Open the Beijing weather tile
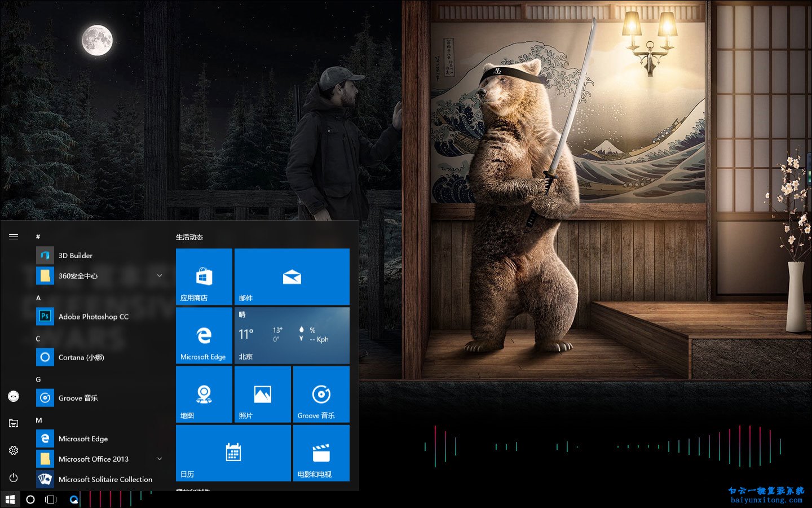The width and height of the screenshot is (812, 508). tap(292, 335)
